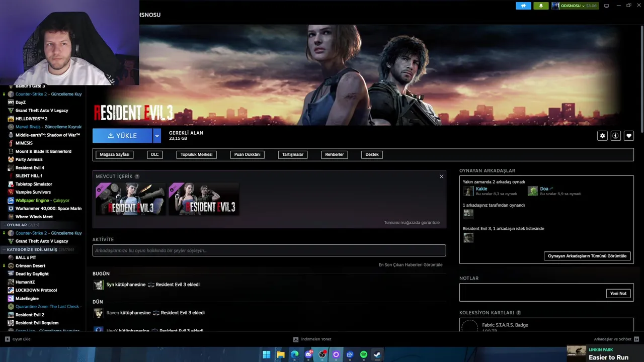Open the Topluluk Merkezi tab

[x=196, y=154]
